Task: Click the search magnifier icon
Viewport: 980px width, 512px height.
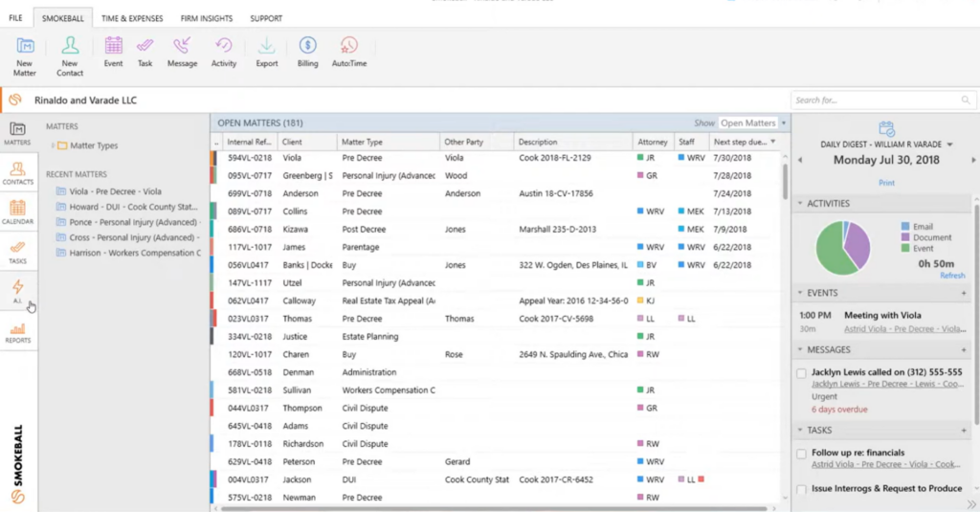Action: 966,100
